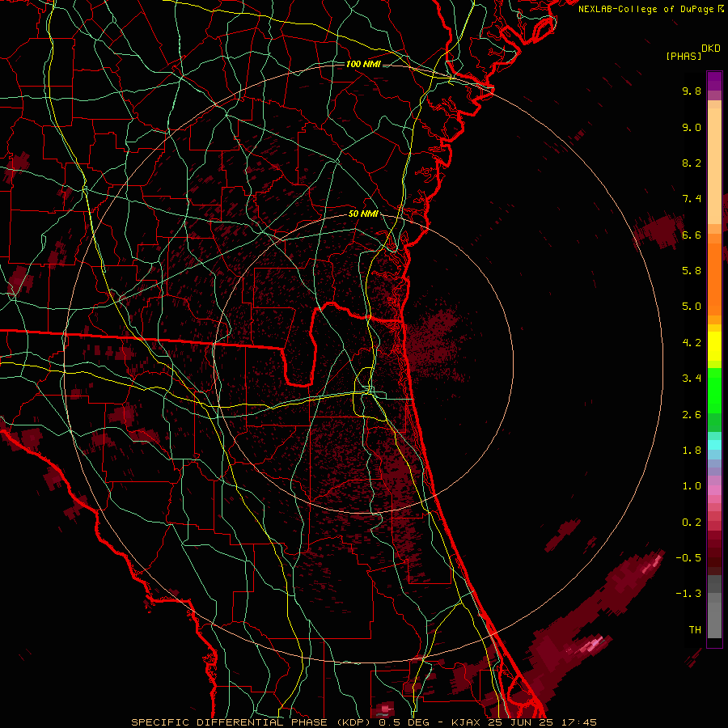The image size is (728, 728).
Task: Click the -0.5 scale label
Action: pyautogui.click(x=688, y=558)
